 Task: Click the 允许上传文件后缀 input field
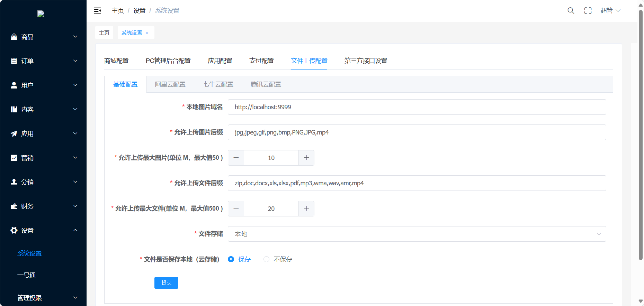point(417,183)
